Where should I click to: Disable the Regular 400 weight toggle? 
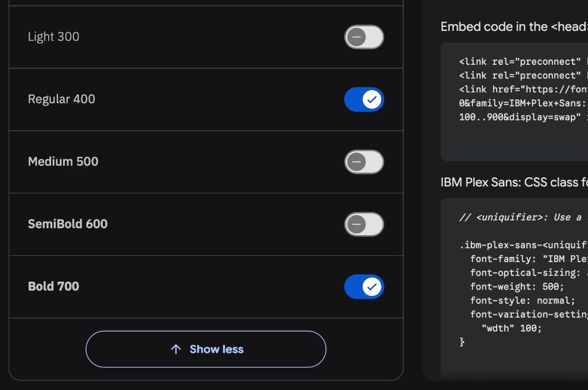point(363,100)
